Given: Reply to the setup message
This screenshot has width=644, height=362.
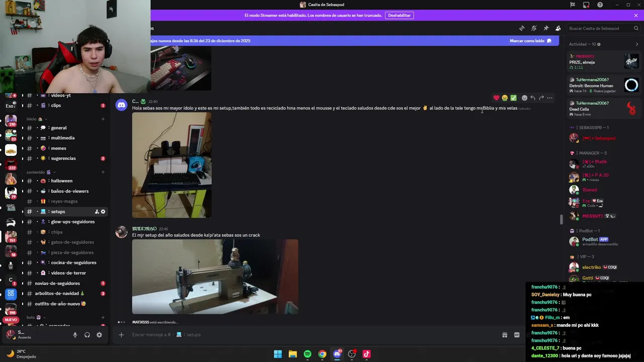Looking at the screenshot, I should click(x=533, y=98).
